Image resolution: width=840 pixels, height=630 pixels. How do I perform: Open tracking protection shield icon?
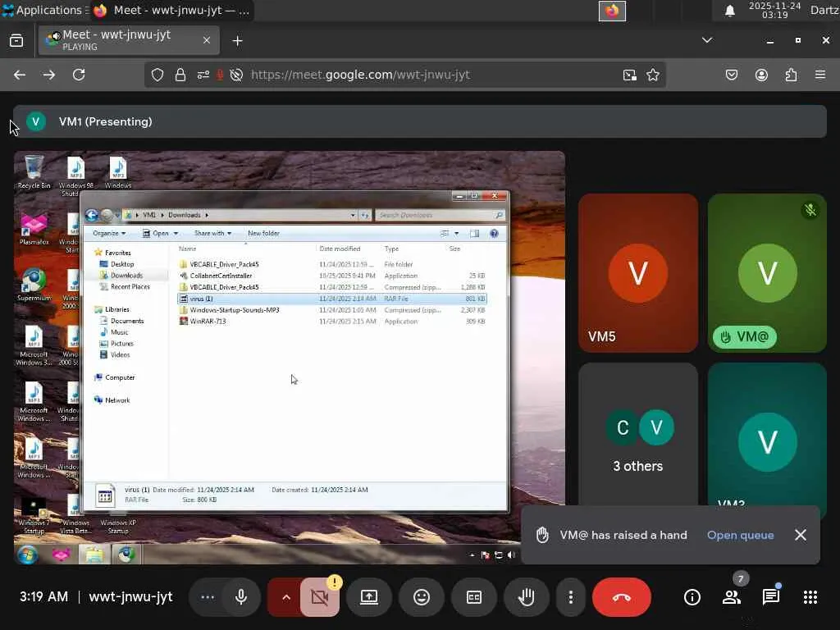tap(157, 75)
